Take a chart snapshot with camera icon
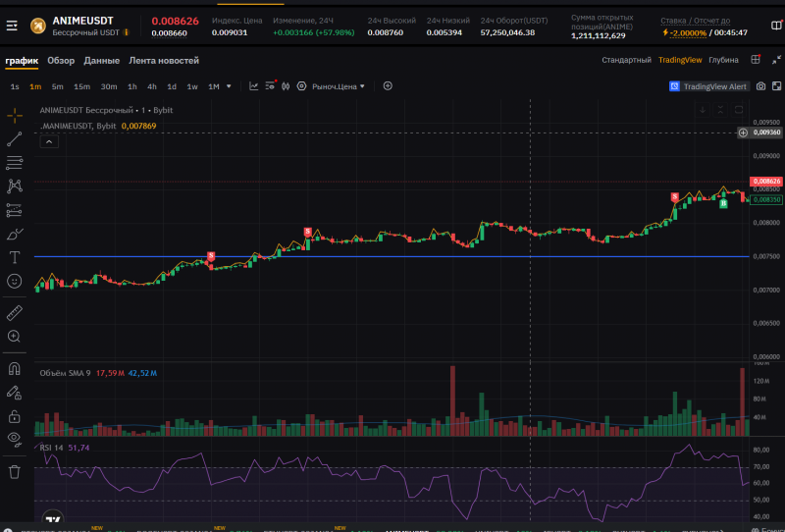The width and height of the screenshot is (785, 532). click(x=761, y=86)
